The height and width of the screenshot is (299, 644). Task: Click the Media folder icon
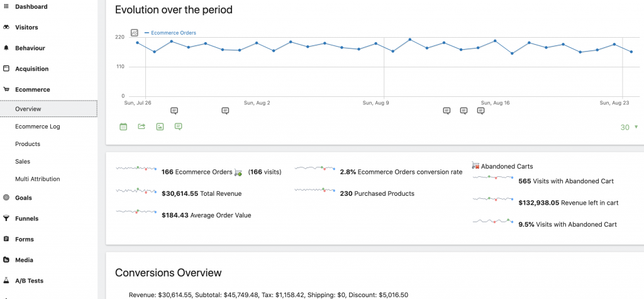(x=6, y=260)
